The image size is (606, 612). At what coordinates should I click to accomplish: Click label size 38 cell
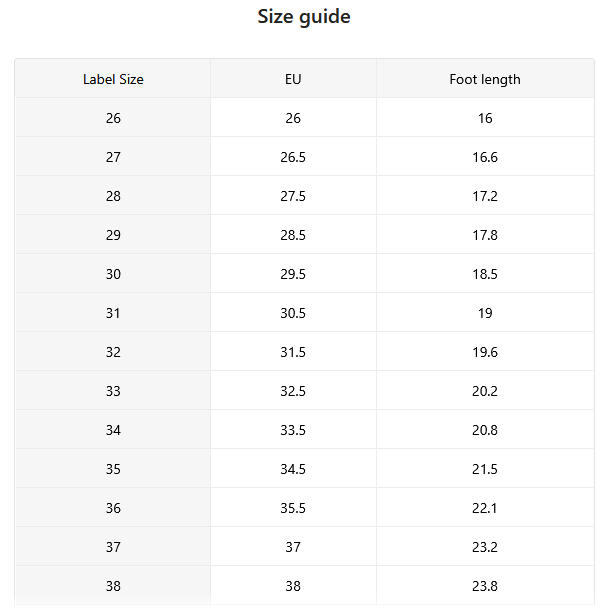click(x=113, y=586)
